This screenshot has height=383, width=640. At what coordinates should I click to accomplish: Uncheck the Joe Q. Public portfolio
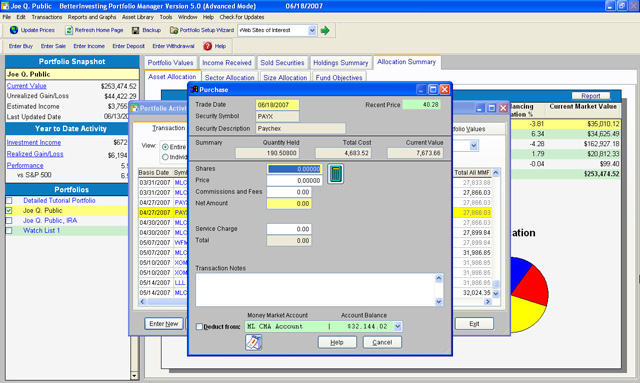(x=9, y=211)
